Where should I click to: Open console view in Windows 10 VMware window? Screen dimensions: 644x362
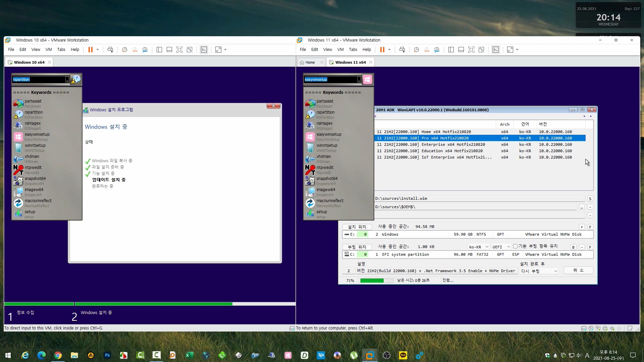204,50
